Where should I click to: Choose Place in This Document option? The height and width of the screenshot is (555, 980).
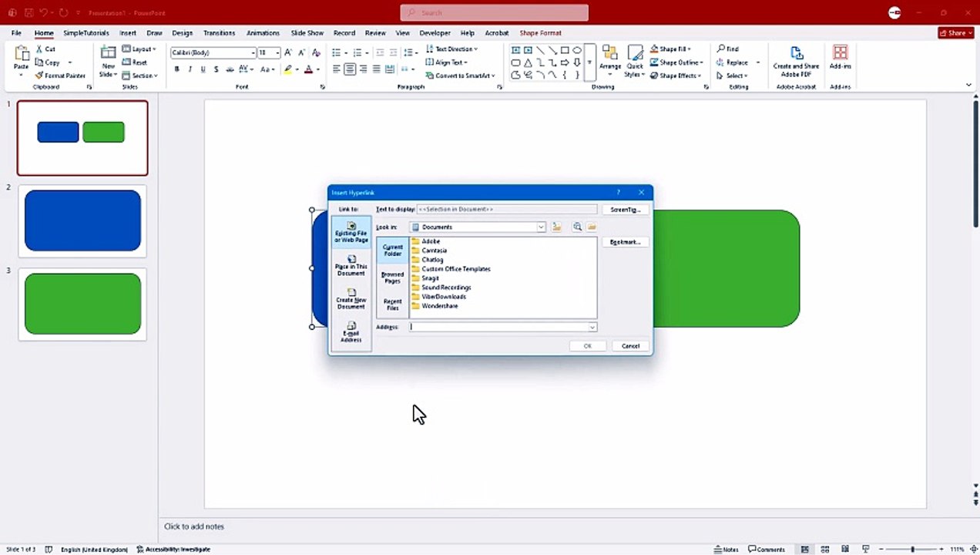(351, 265)
